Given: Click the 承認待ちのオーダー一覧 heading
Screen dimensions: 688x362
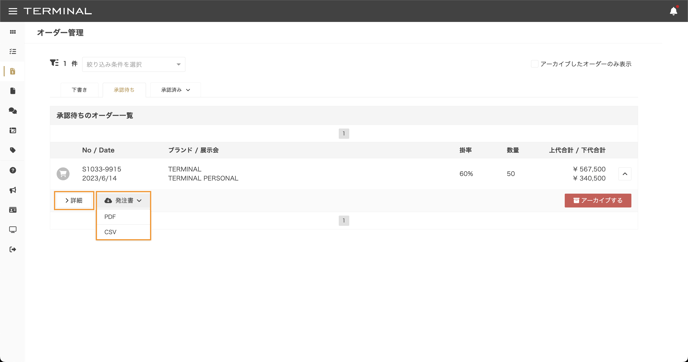Looking at the screenshot, I should [x=95, y=115].
